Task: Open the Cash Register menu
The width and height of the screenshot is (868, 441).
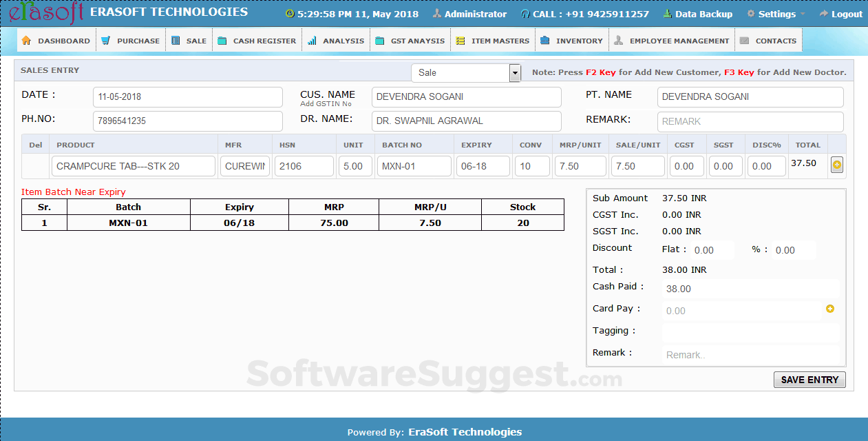Action: [257, 41]
